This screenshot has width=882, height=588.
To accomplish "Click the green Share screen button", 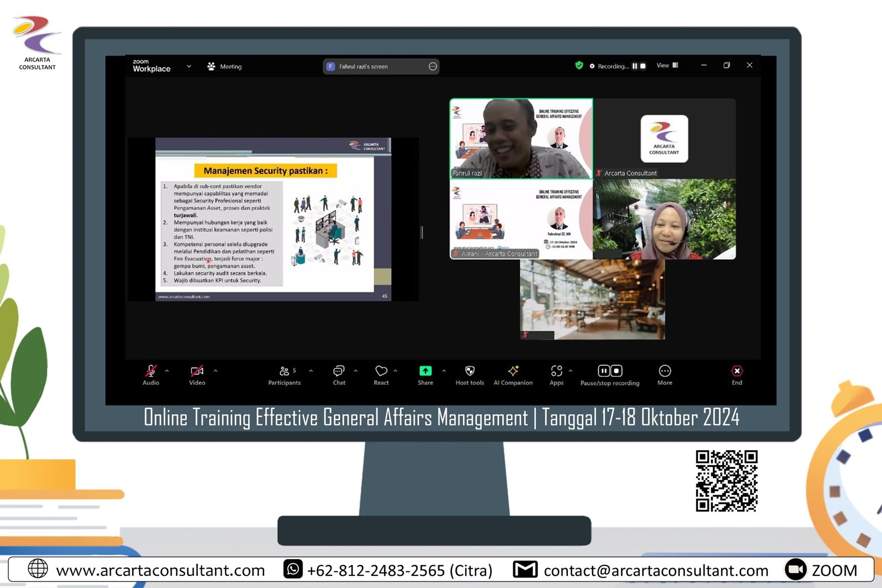I will coord(425,371).
